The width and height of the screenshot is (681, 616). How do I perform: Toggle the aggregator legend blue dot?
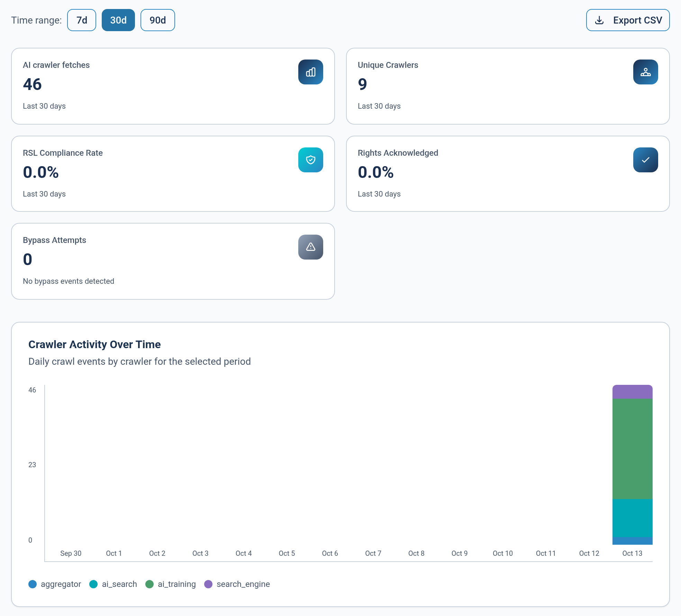pos(33,584)
